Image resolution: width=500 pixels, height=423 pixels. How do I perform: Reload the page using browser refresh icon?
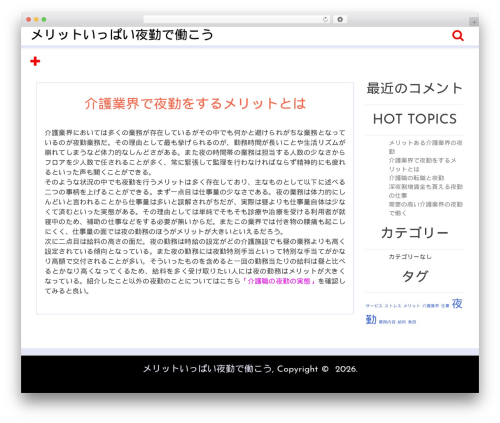pyautogui.click(x=325, y=19)
